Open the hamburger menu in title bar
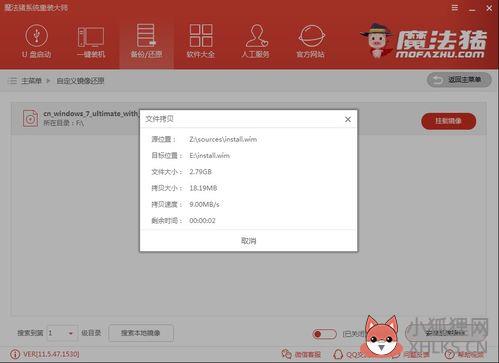499x363 pixels. [455, 8]
